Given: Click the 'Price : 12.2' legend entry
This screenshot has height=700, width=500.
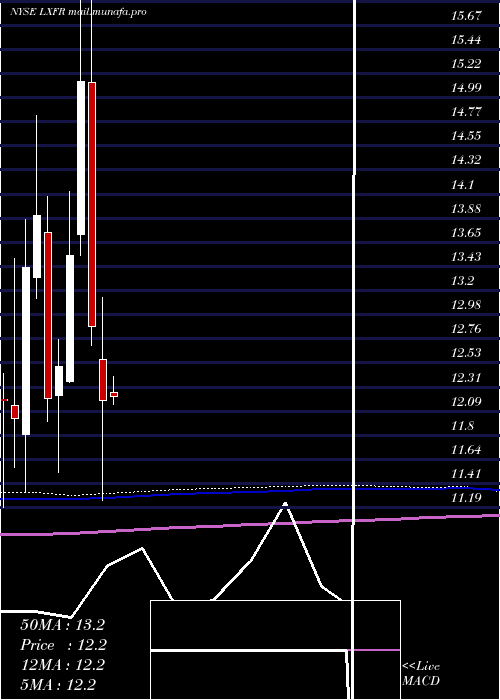Looking at the screenshot, I should point(62,645).
